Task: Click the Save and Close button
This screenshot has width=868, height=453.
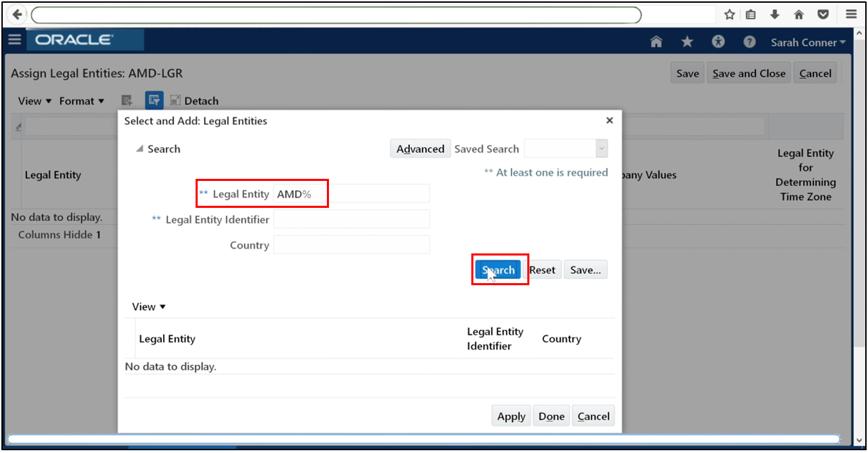Action: pyautogui.click(x=748, y=72)
